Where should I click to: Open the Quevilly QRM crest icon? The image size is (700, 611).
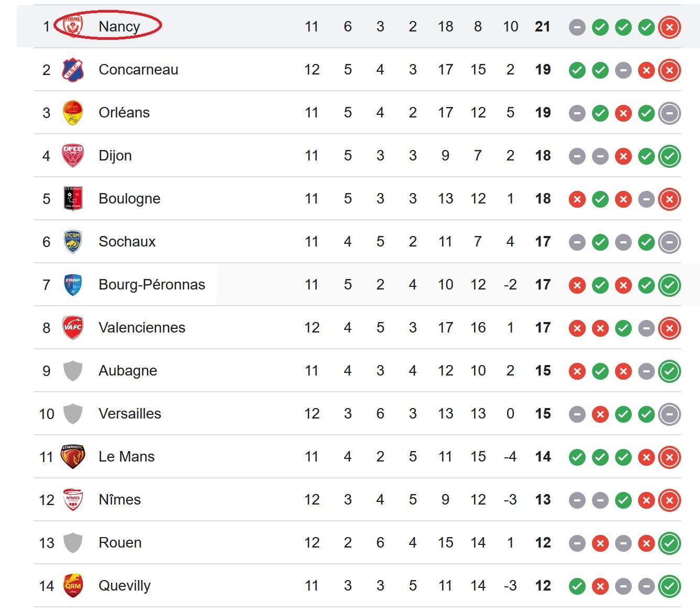pyautogui.click(x=73, y=585)
